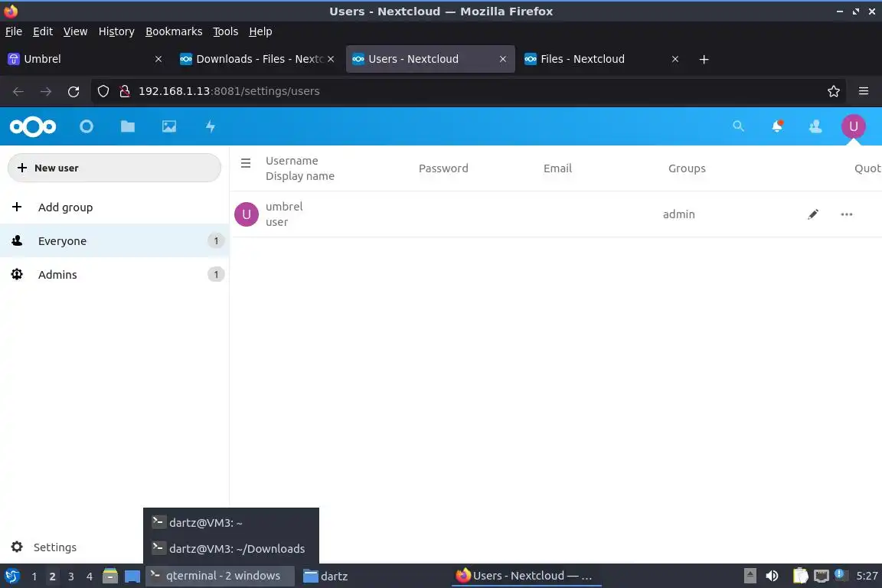Open the Help menu

(260, 31)
